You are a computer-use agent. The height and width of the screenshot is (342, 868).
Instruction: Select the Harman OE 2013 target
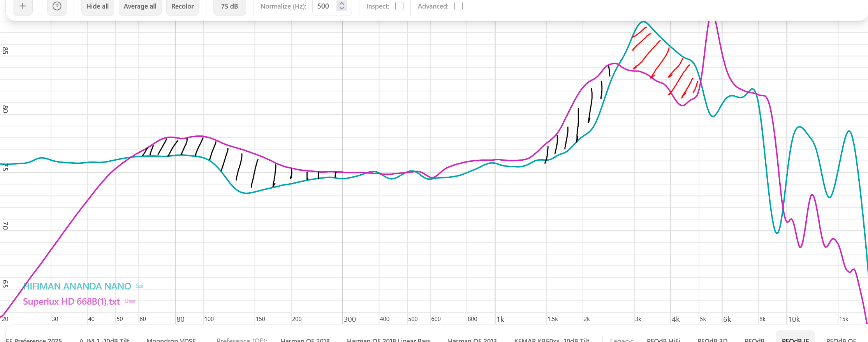pos(472,340)
